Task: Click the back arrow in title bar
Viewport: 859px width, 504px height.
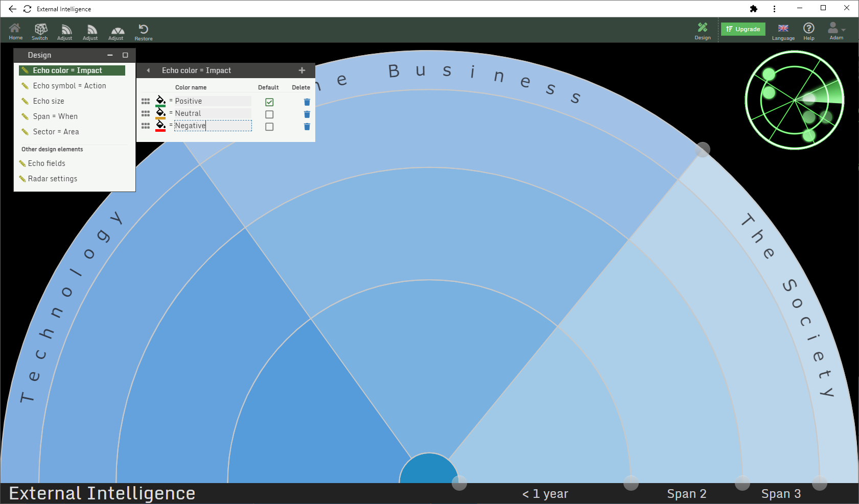Action: tap(13, 9)
